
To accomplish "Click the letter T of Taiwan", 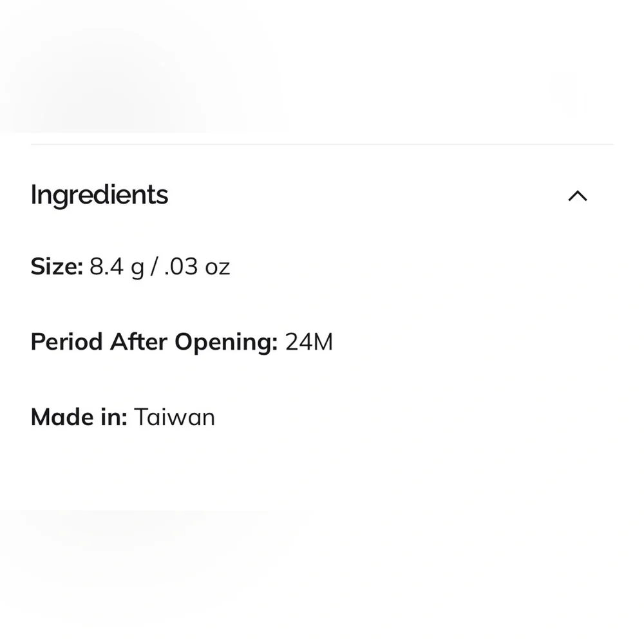I will [x=142, y=417].
